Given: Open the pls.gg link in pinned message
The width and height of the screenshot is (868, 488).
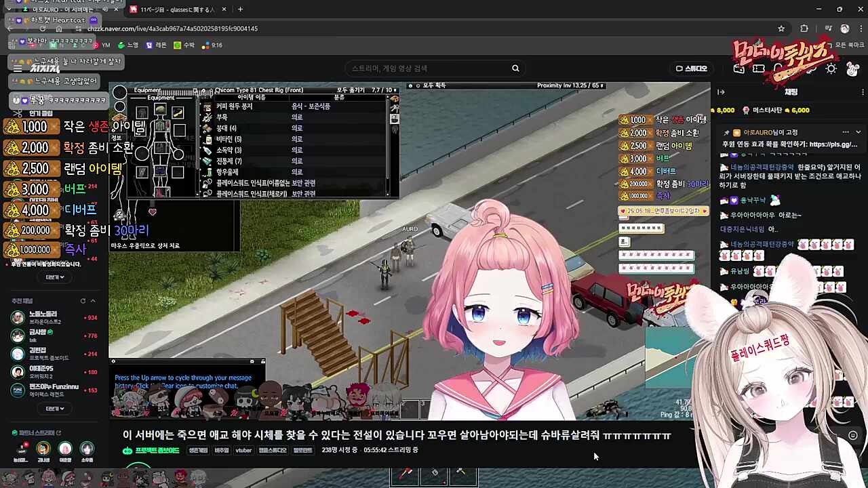Looking at the screenshot, I should point(833,144).
